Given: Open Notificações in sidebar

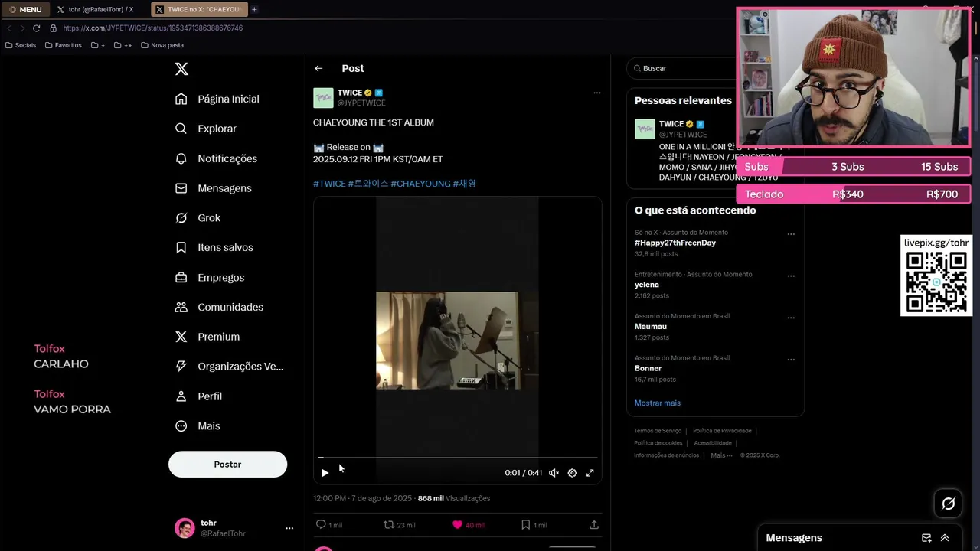Looking at the screenshot, I should point(216,158).
